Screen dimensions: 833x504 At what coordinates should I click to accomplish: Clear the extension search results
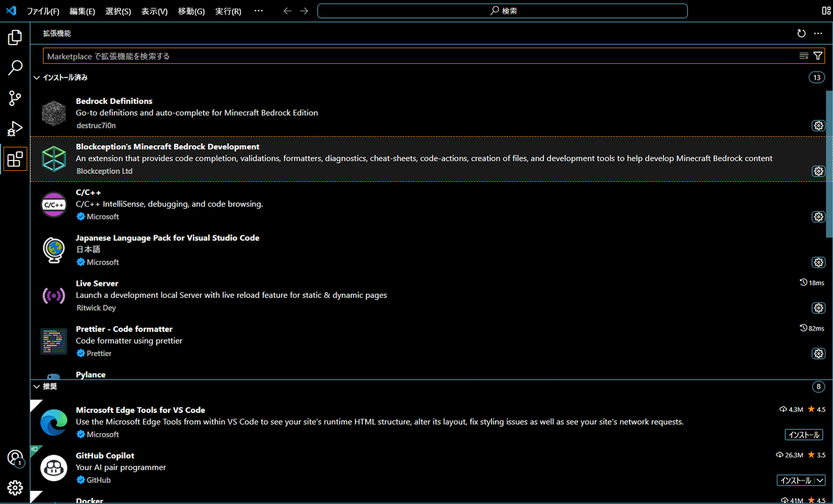(804, 56)
